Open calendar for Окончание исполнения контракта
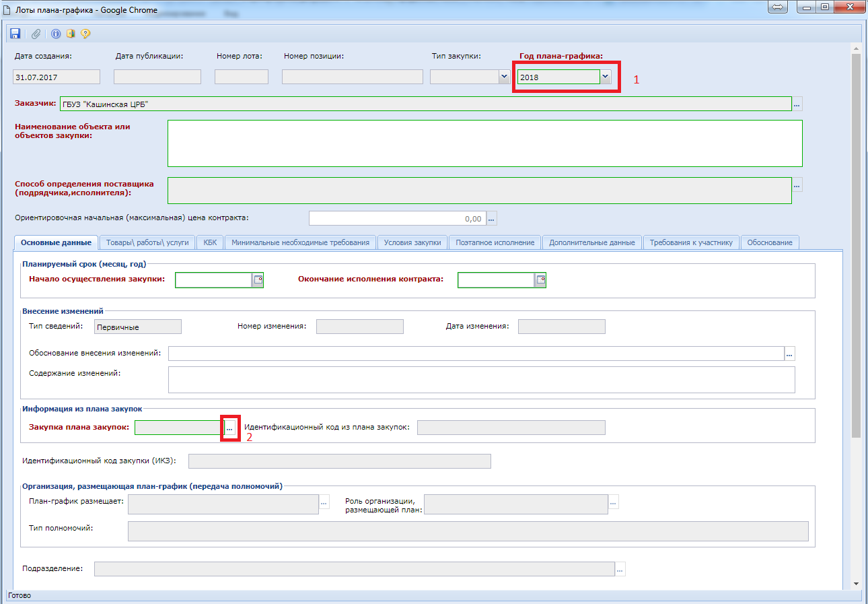Screen dimensions: 868x604 point(540,280)
